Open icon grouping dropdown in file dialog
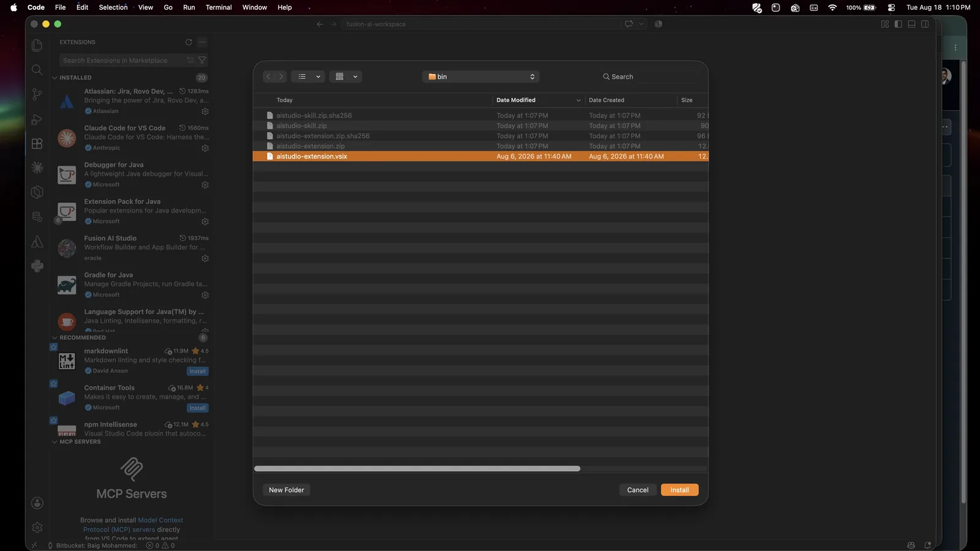 click(x=345, y=77)
